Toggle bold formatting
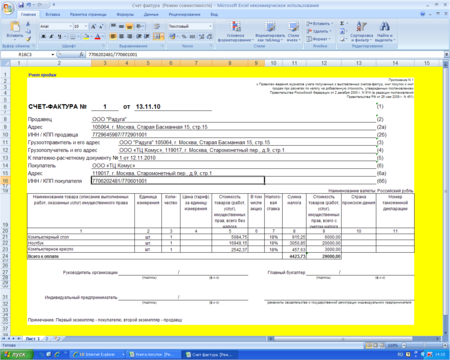450x360 pixels. pyautogui.click(x=43, y=36)
